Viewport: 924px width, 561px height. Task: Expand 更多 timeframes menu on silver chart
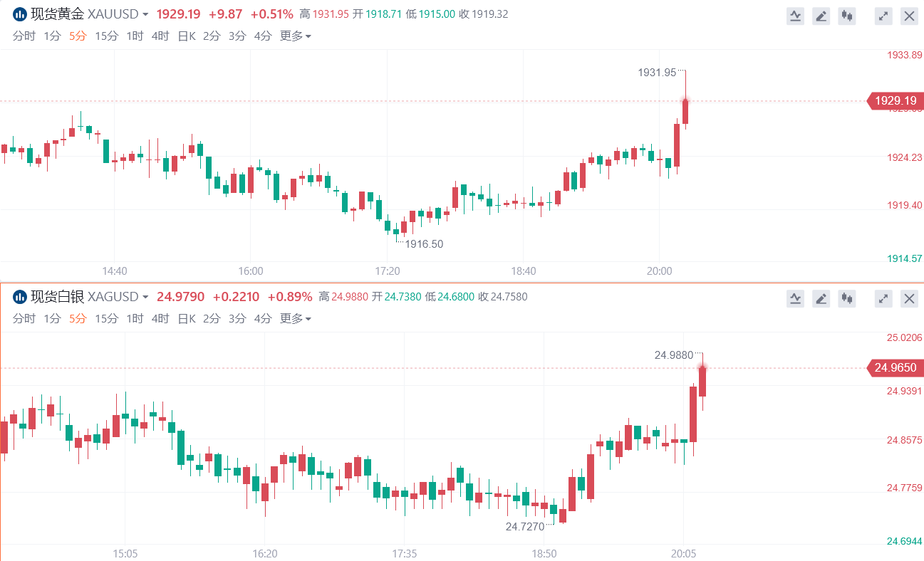296,319
